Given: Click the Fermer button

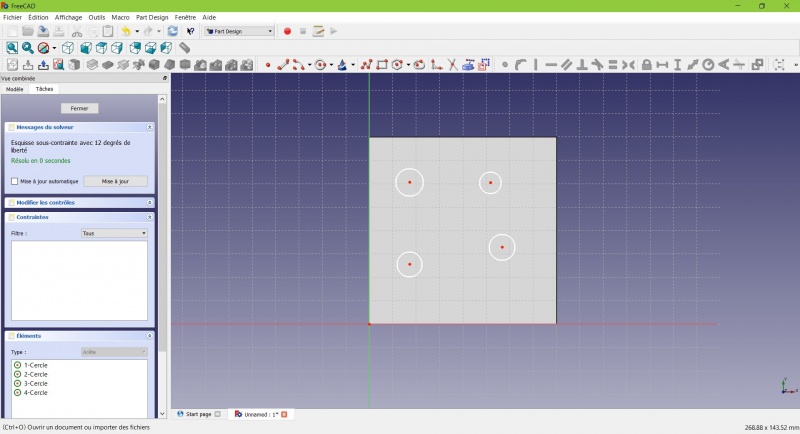Looking at the screenshot, I should point(79,108).
